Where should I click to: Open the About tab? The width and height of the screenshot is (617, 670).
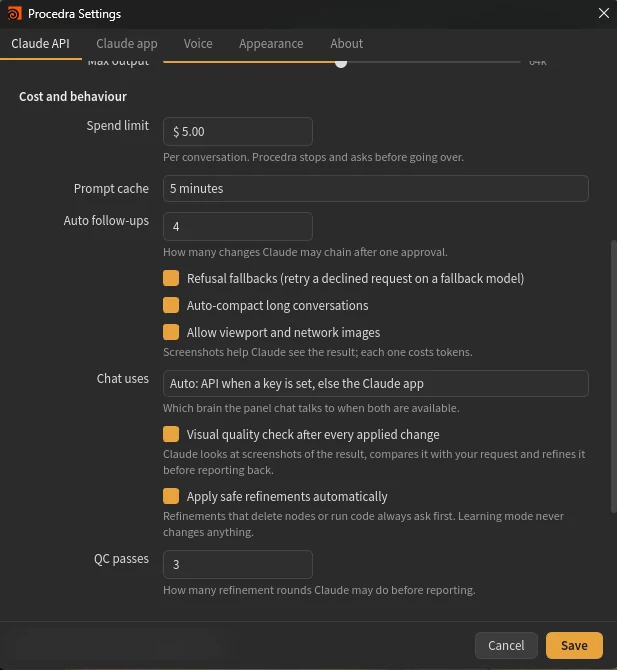[x=347, y=44]
